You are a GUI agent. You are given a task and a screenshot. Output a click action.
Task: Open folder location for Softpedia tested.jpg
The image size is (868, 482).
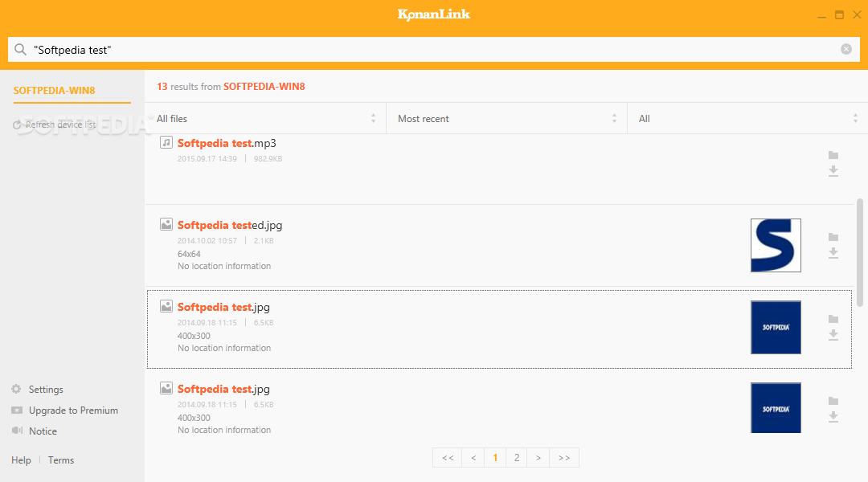pos(833,237)
